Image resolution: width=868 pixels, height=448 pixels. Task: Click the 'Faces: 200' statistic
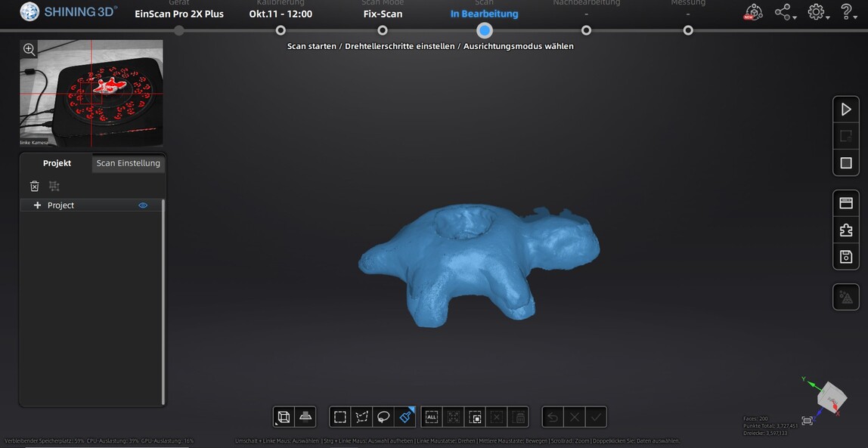pyautogui.click(x=754, y=419)
